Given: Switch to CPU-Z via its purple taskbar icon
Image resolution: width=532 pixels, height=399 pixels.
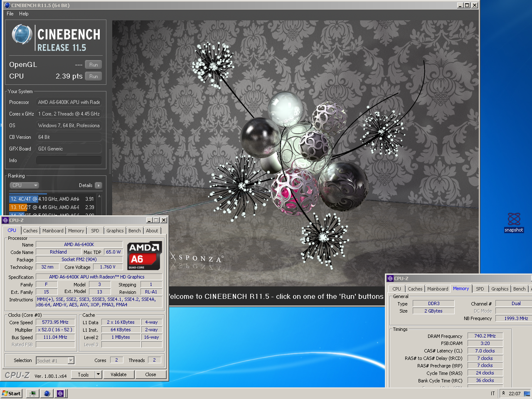Looking at the screenshot, I should 60,393.
